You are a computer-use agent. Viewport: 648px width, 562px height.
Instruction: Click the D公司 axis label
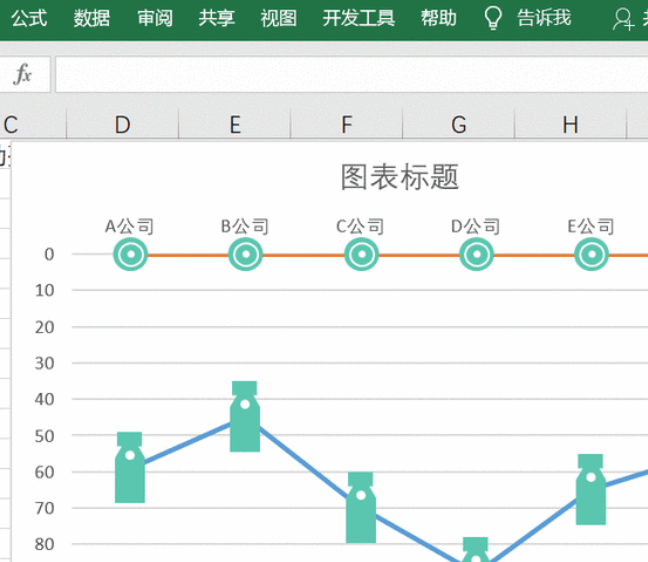(x=475, y=226)
